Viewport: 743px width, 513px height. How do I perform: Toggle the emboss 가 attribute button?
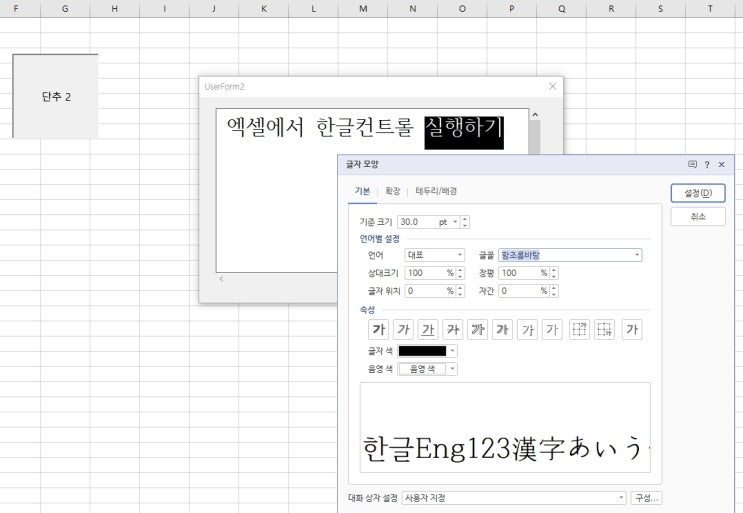(527, 329)
